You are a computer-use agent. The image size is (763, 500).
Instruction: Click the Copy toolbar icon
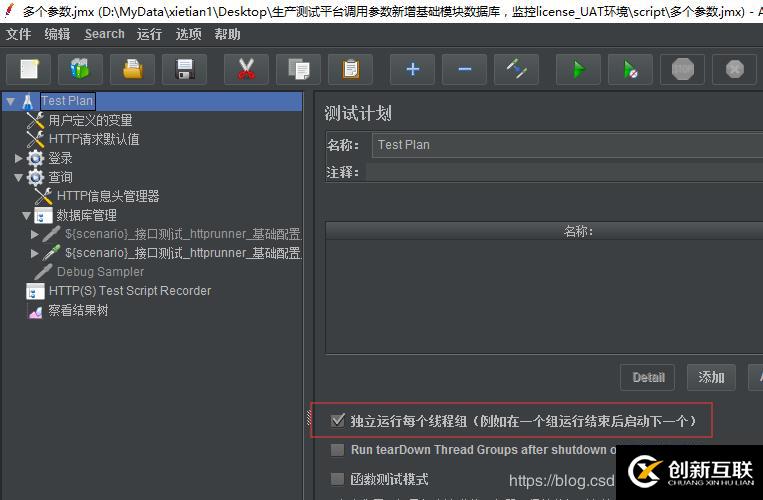click(x=298, y=69)
